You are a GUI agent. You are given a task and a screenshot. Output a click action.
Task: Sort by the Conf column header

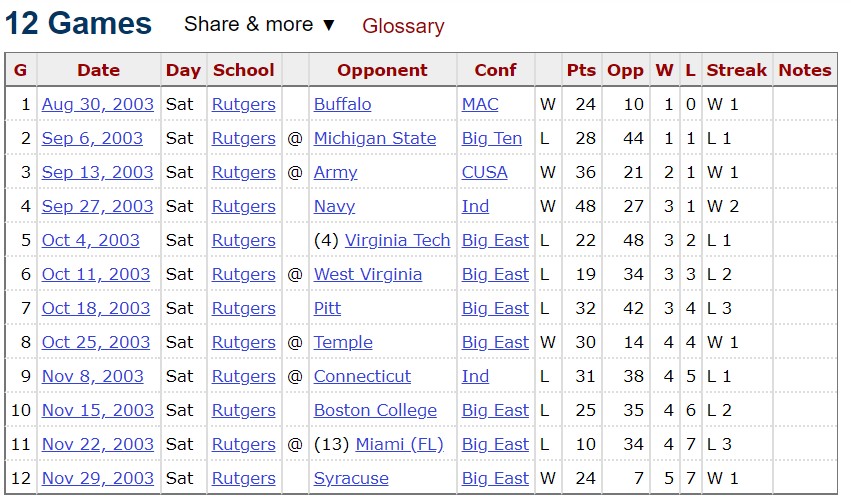[x=496, y=70]
